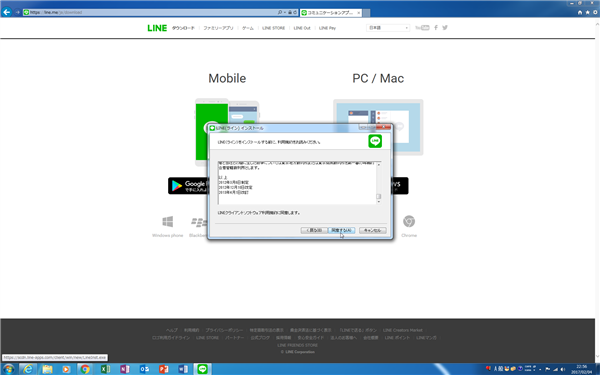Open Internet Explorer from the taskbar
This screenshot has height=375, width=600.
point(28,369)
